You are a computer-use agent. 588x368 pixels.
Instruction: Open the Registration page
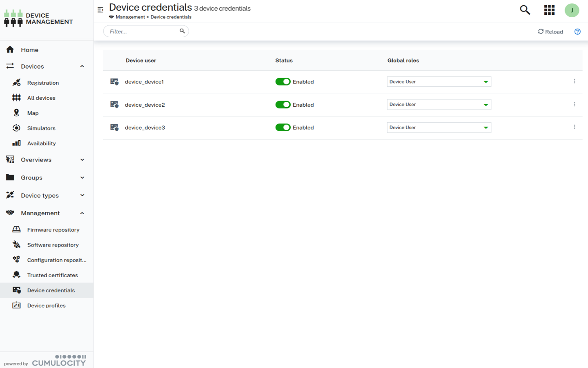43,83
